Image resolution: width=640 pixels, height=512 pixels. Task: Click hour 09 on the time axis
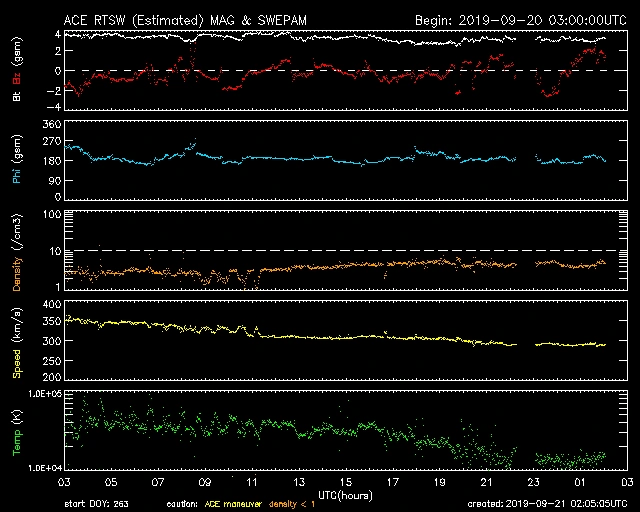pos(204,482)
